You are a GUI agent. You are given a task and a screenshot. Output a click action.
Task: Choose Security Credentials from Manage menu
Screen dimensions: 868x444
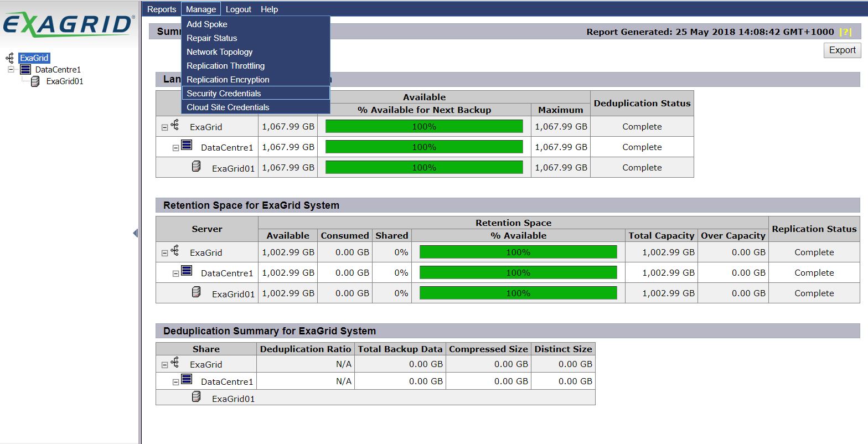click(x=256, y=94)
